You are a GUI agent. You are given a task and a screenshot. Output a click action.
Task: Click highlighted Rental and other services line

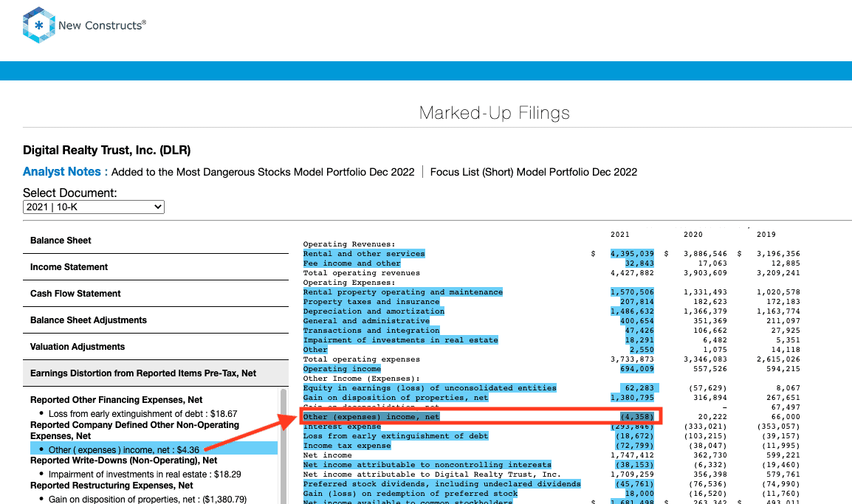[x=364, y=254]
